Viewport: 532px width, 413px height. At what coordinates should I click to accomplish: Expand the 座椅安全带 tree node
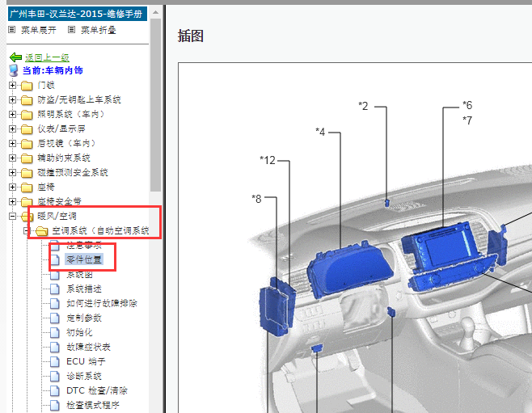click(12, 202)
